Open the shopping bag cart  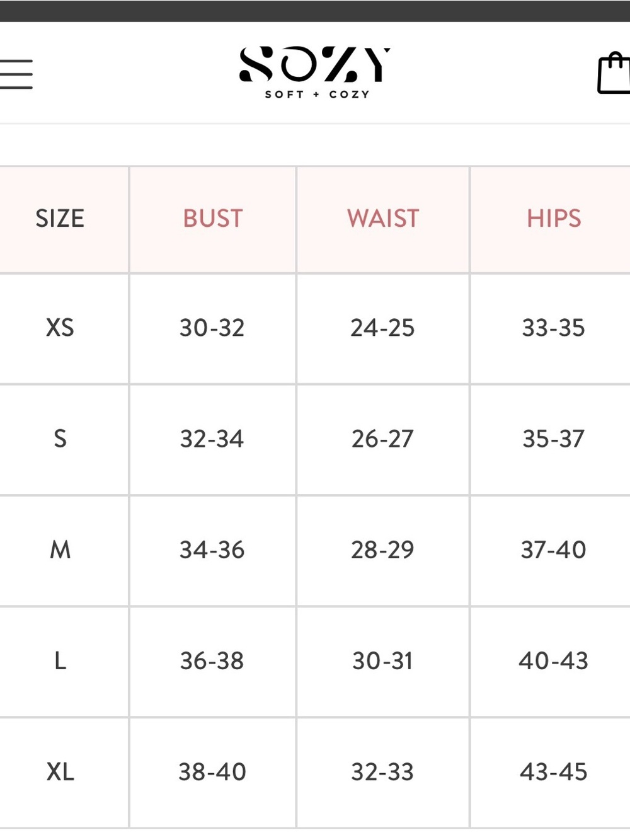tap(614, 74)
